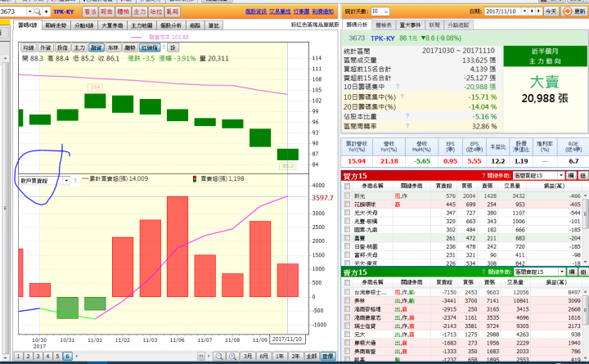Click the zoom in magnifier icon
The width and height of the screenshot is (589, 364).
(232, 356)
